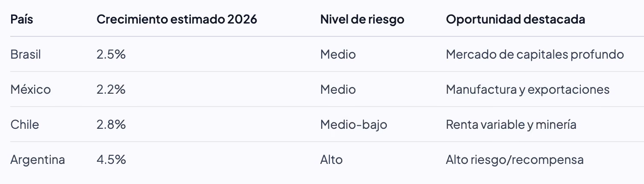This screenshot has height=184, width=644.
Task: Click the Chile country cell
Action: (x=25, y=125)
